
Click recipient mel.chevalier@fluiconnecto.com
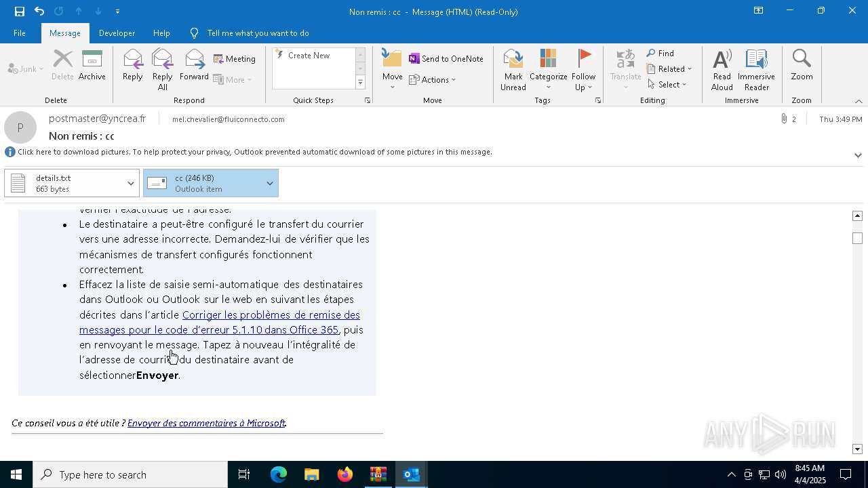point(229,119)
